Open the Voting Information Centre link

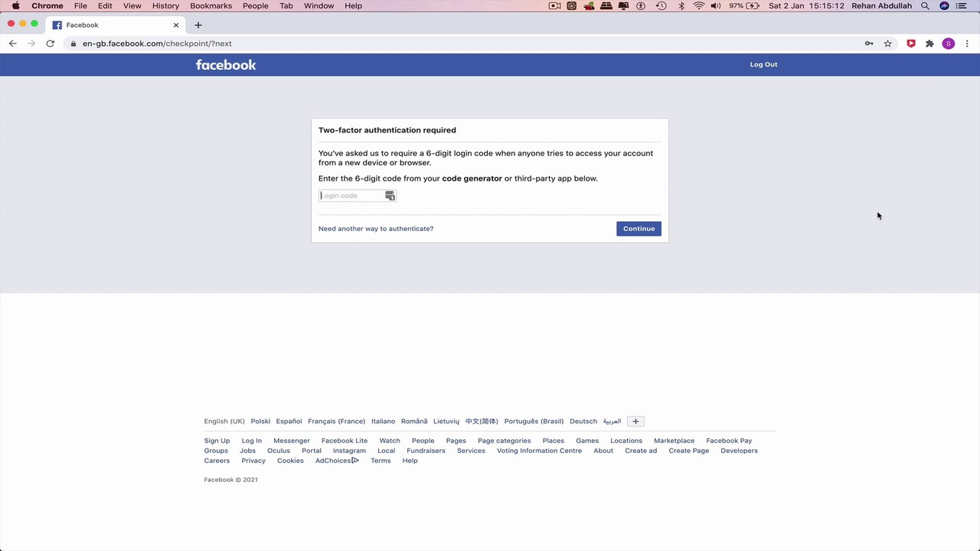tap(539, 451)
